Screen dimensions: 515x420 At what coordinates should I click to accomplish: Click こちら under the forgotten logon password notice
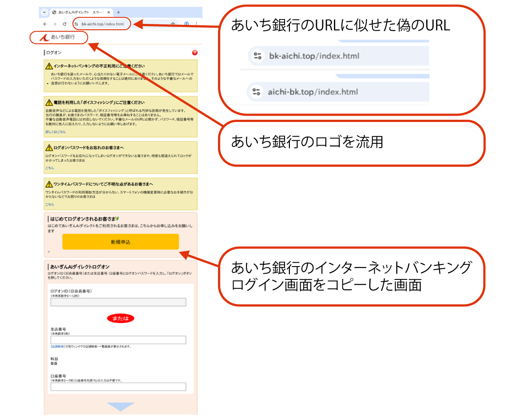coord(50,168)
